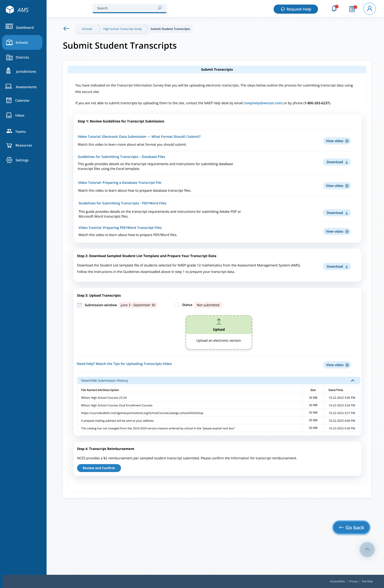View video for Preparing Database Transcript File
The image size is (384, 588).
click(337, 186)
